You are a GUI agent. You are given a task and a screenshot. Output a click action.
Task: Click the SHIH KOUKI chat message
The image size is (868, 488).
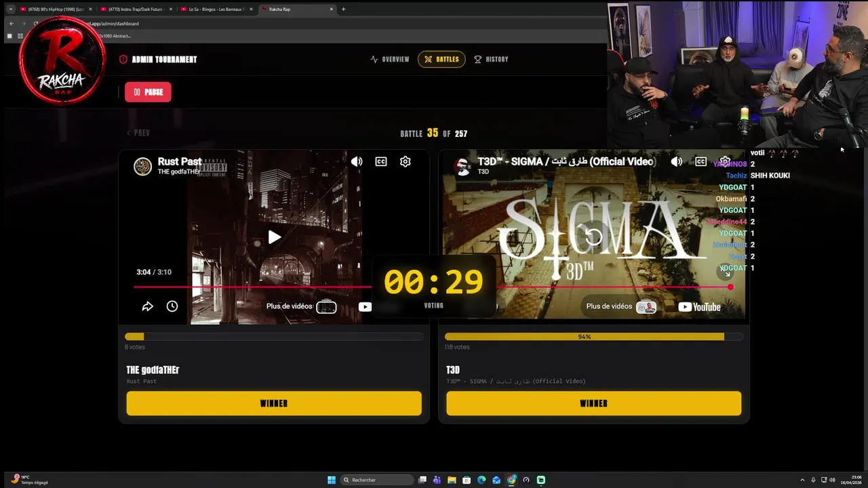click(x=770, y=176)
